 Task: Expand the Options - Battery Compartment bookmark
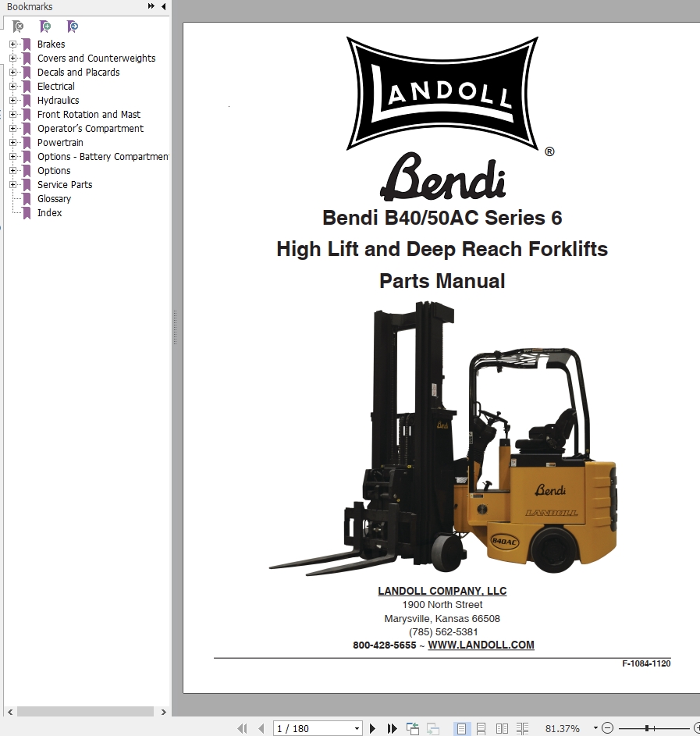point(12,157)
